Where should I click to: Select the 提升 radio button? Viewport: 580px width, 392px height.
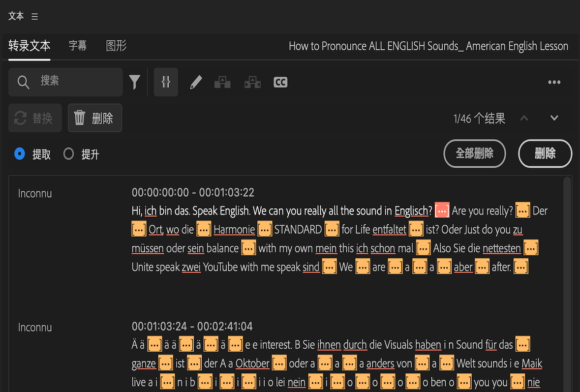[68, 153]
